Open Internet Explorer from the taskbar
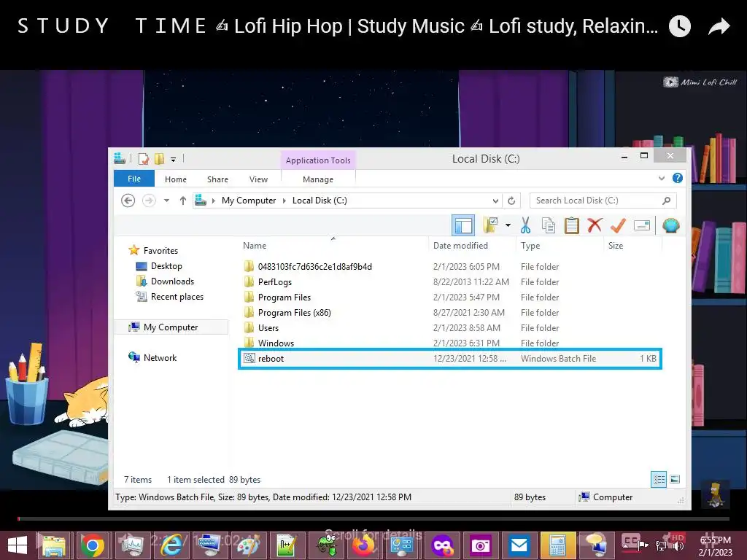The width and height of the screenshot is (747, 560). [171, 545]
